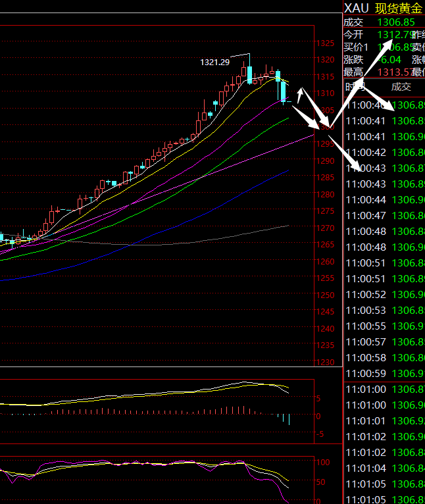Click the XAU 现货黄金 symbol title

pos(383,9)
